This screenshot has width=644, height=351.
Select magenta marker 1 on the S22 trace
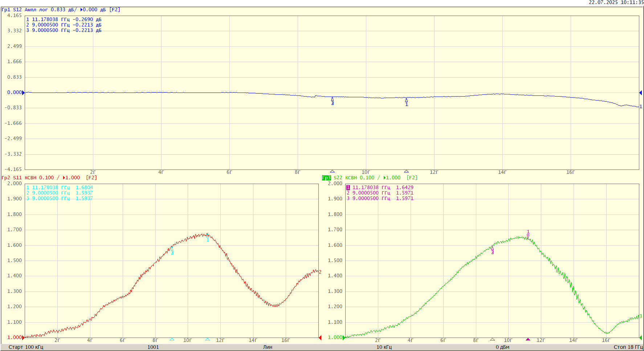point(528,235)
